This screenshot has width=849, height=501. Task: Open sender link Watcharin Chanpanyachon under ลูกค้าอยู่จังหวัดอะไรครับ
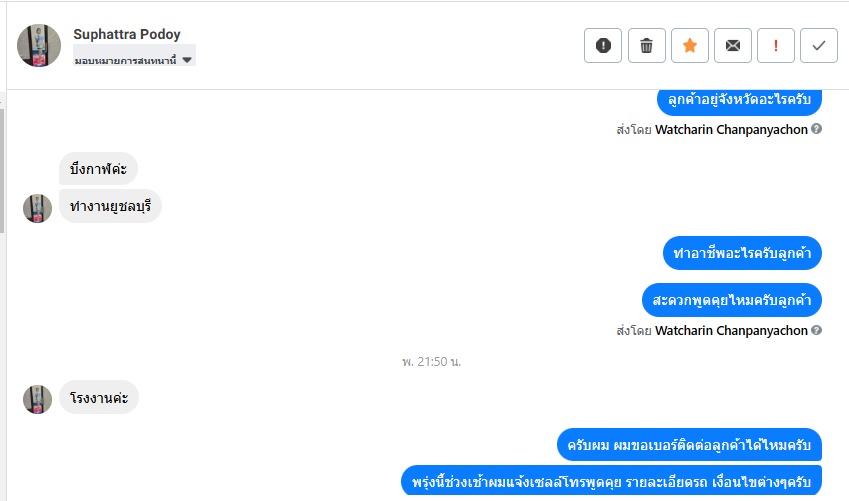pos(731,129)
